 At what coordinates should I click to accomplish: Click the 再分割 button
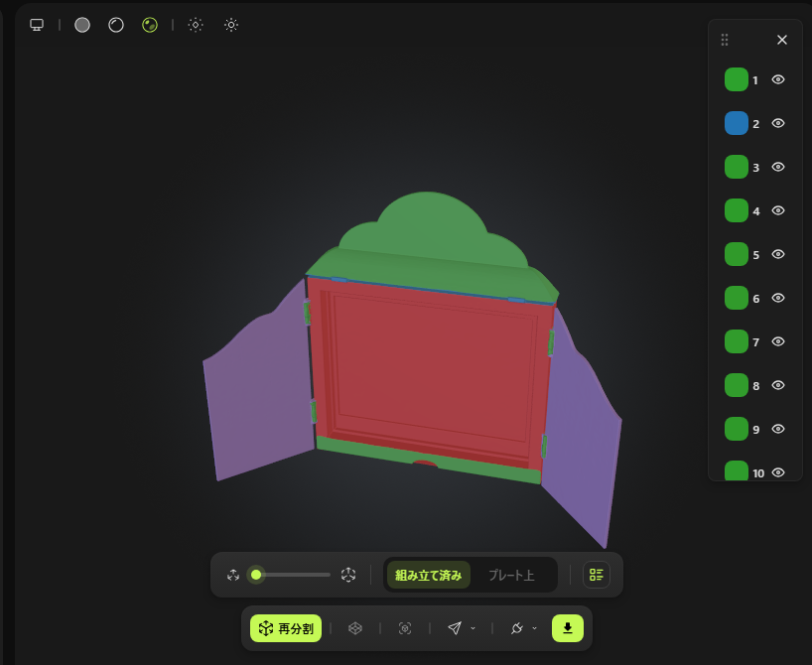coord(286,628)
